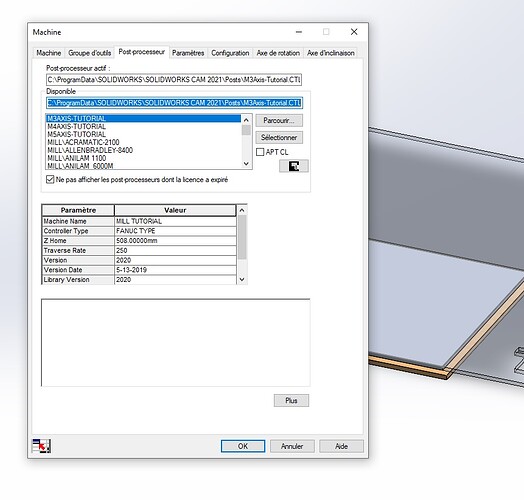This screenshot has width=524, height=500.
Task: Switch to the Configuration tab
Action: (x=230, y=53)
